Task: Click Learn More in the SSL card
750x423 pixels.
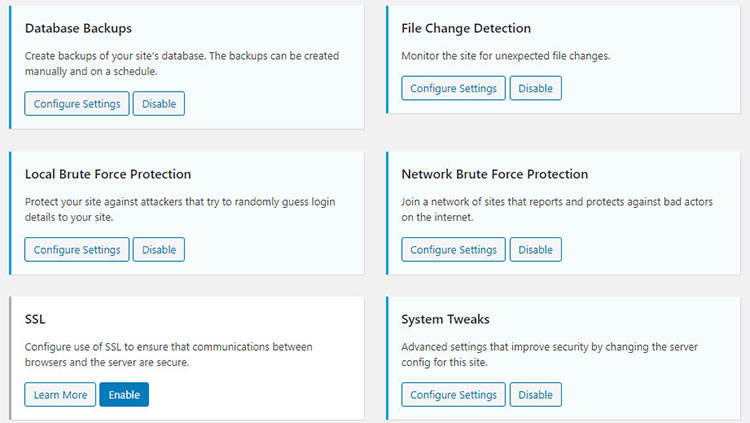Action: pos(60,394)
